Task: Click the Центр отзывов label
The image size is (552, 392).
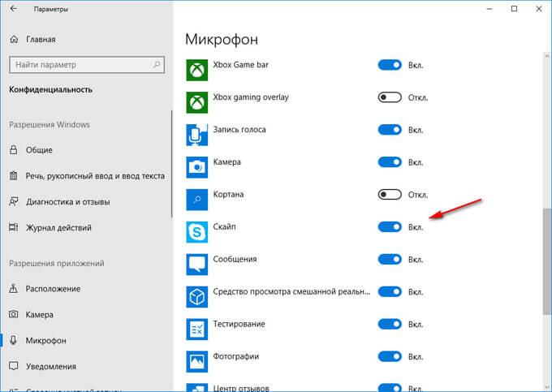Action: [241, 388]
